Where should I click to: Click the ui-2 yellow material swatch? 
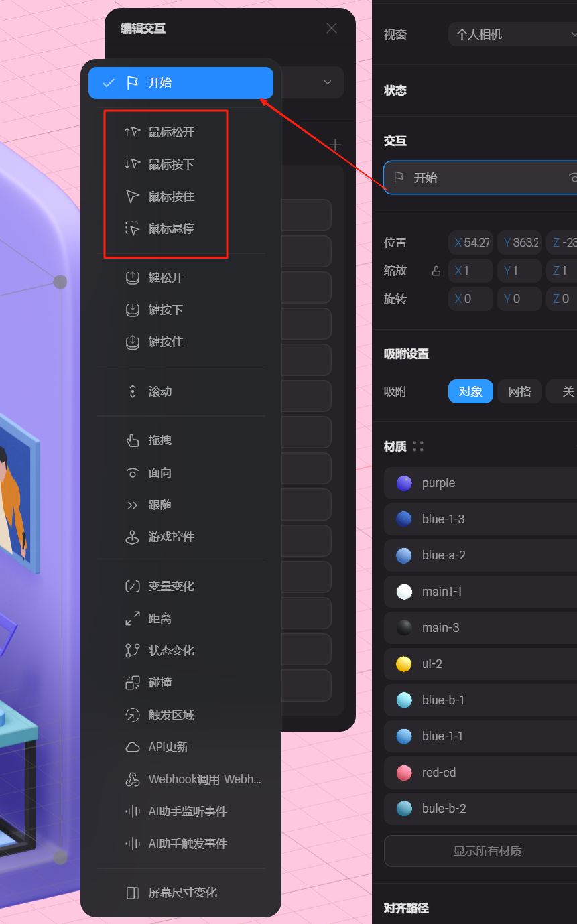(404, 664)
